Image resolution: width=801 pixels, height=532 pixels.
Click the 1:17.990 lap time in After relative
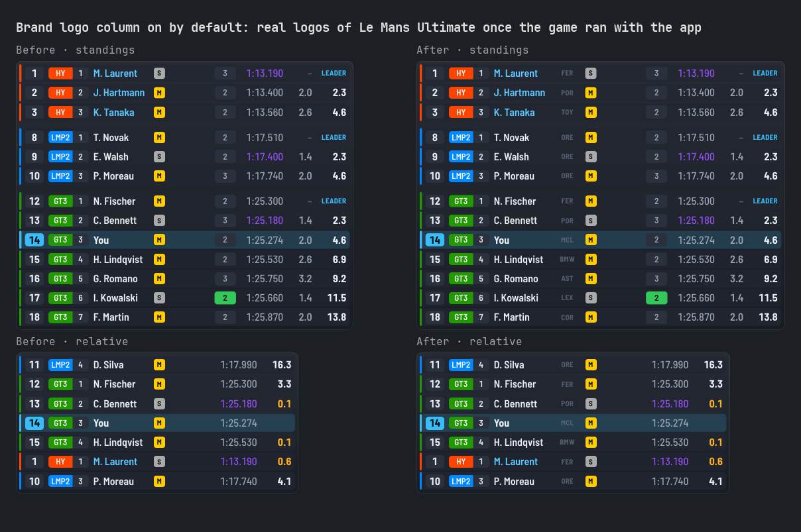coord(670,365)
